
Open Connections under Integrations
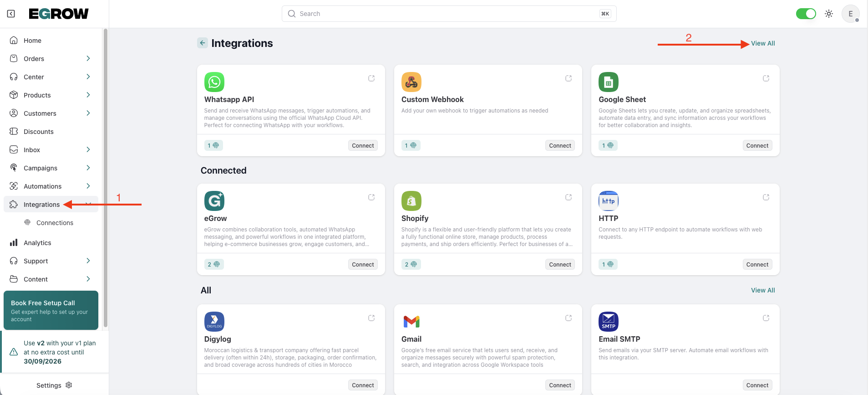pos(55,223)
